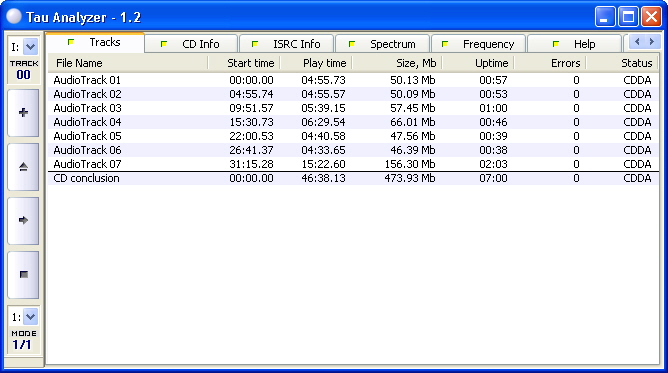This screenshot has width=668, height=373.
Task: Click the TRACK 00 counter display
Action: (24, 70)
